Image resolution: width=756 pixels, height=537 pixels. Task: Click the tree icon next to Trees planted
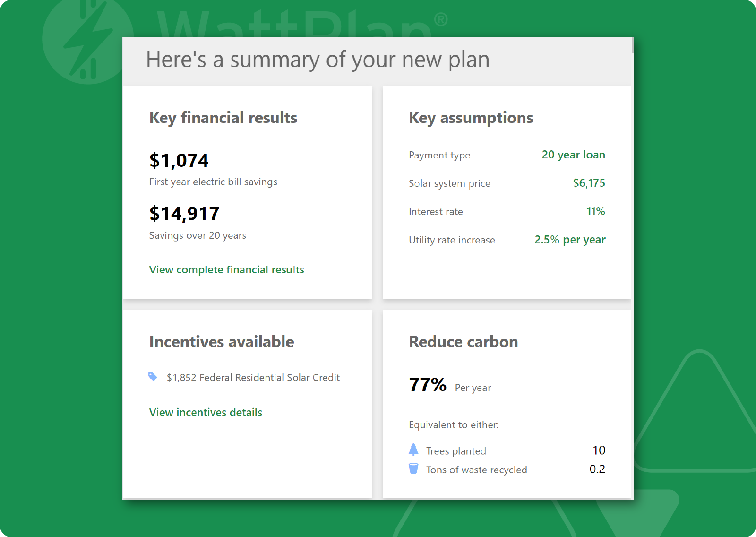coord(413,450)
